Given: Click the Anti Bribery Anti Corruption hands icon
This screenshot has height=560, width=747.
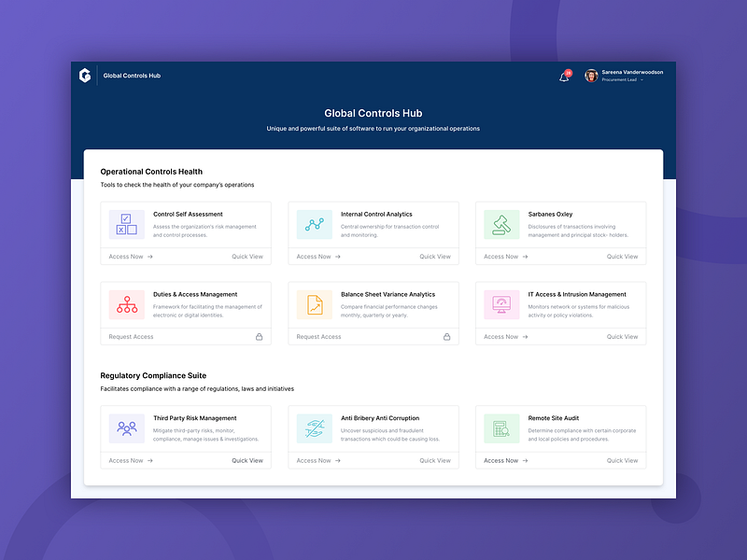Looking at the screenshot, I should click(315, 428).
